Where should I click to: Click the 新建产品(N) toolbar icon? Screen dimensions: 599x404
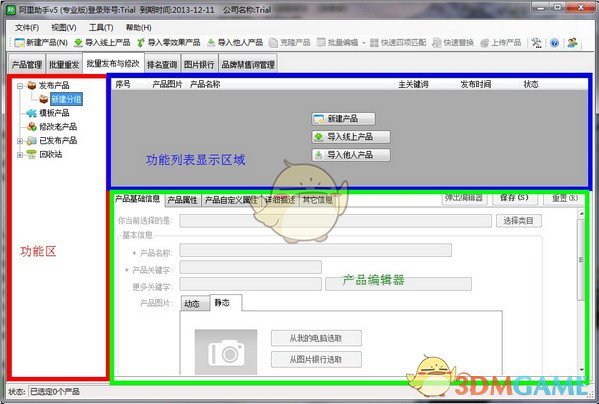coord(19,42)
